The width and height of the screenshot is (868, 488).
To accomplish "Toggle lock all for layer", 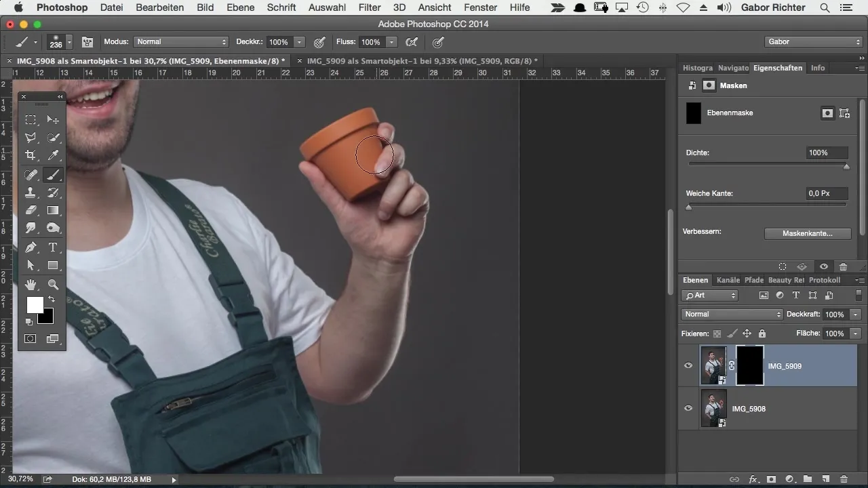I will click(x=762, y=333).
